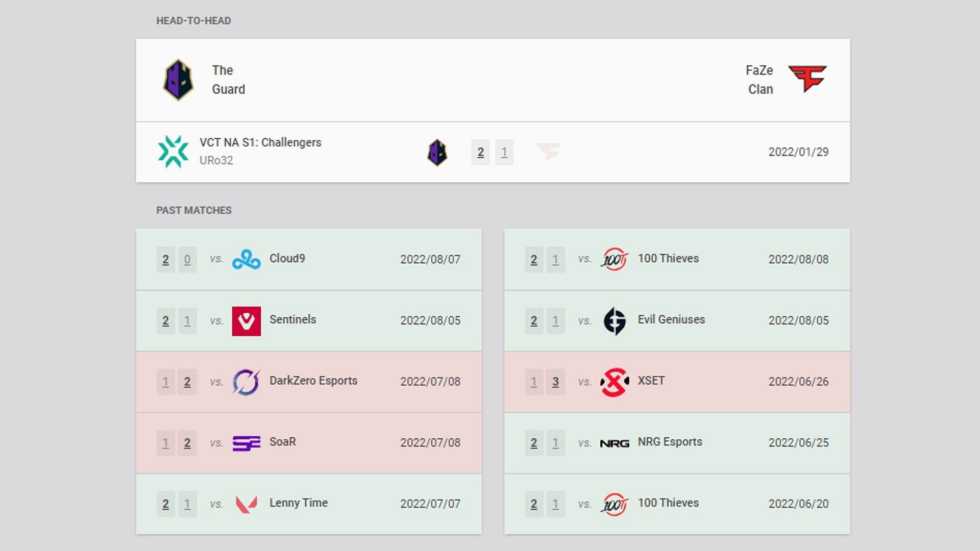
Task: Open the Lenny Time past match
Action: [x=309, y=504]
